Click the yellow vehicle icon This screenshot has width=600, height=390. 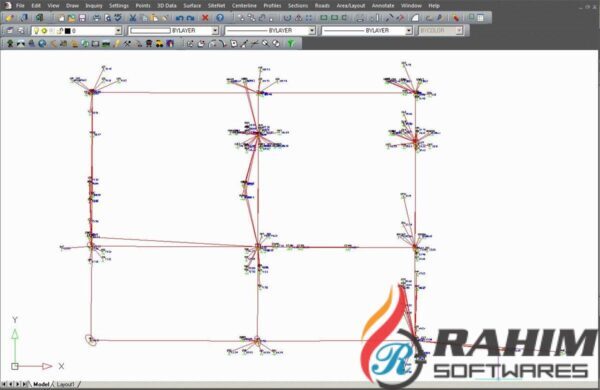coord(159,44)
